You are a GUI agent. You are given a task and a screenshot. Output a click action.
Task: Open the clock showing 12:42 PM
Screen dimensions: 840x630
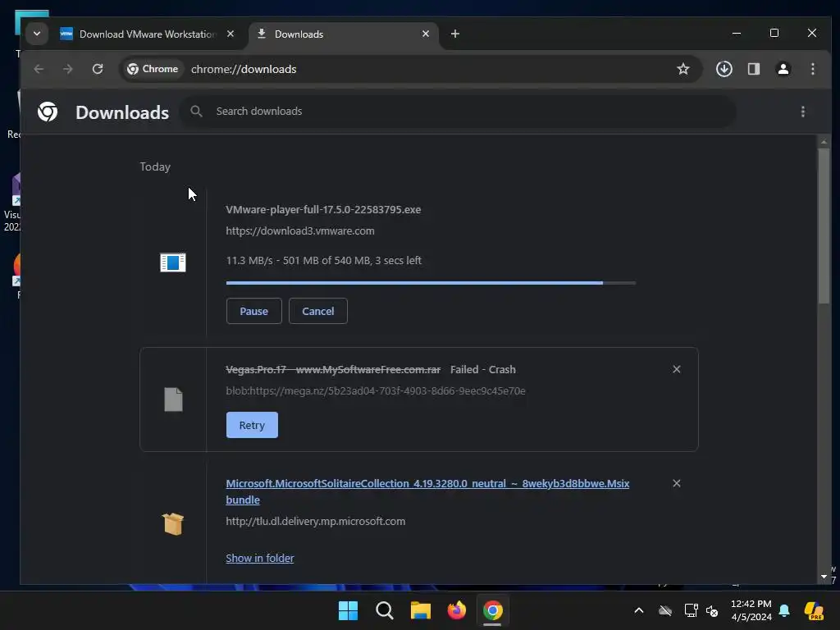751,610
